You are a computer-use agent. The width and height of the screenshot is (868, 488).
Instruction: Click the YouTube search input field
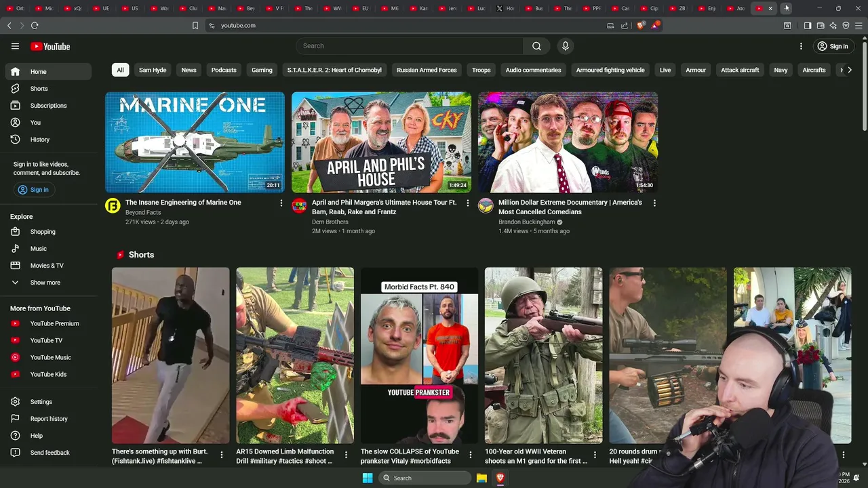409,46
